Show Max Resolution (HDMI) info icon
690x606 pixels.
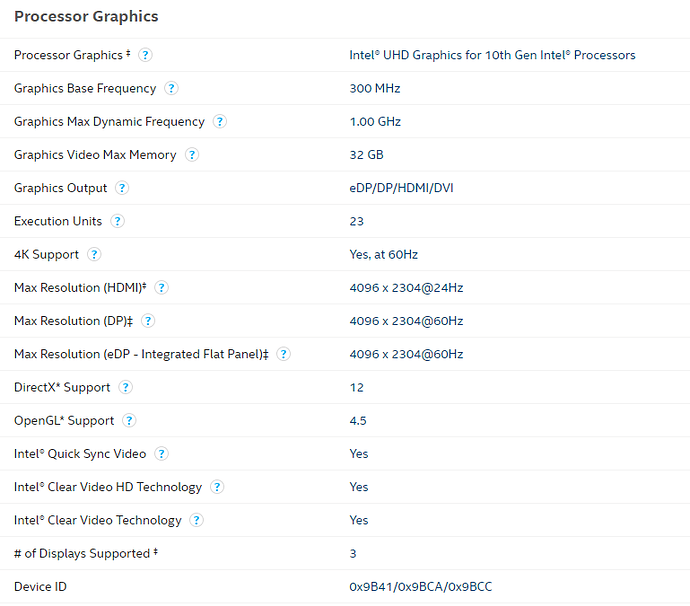[x=161, y=287]
